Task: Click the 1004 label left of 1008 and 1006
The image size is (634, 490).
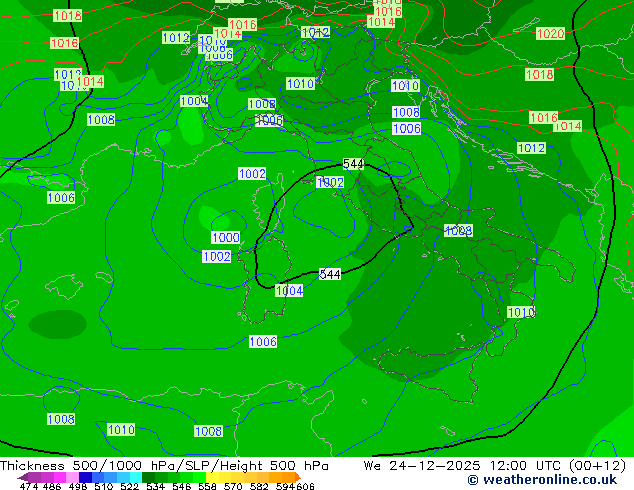Action: point(194,101)
